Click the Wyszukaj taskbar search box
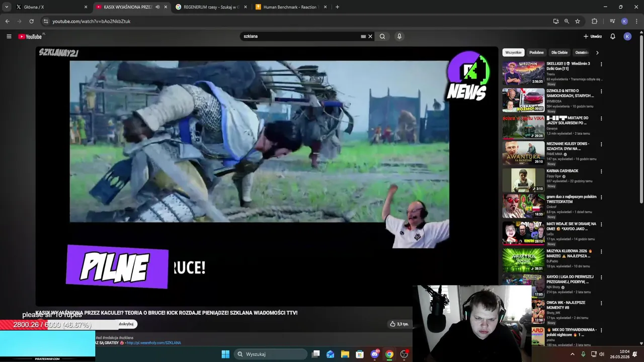 [271, 354]
